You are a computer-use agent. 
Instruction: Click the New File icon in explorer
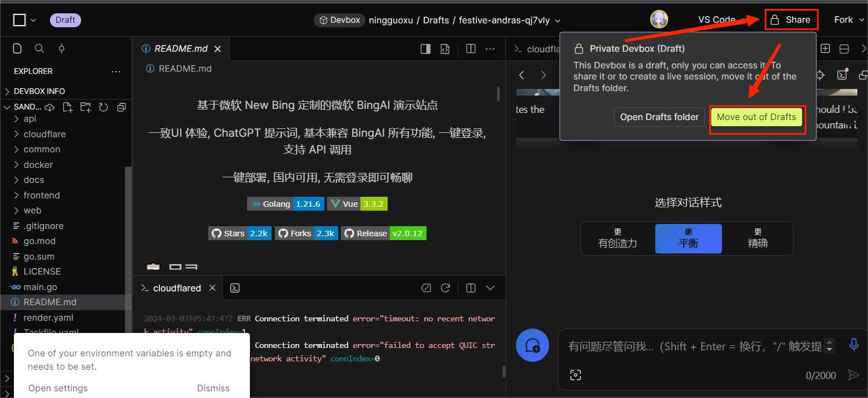coord(67,107)
